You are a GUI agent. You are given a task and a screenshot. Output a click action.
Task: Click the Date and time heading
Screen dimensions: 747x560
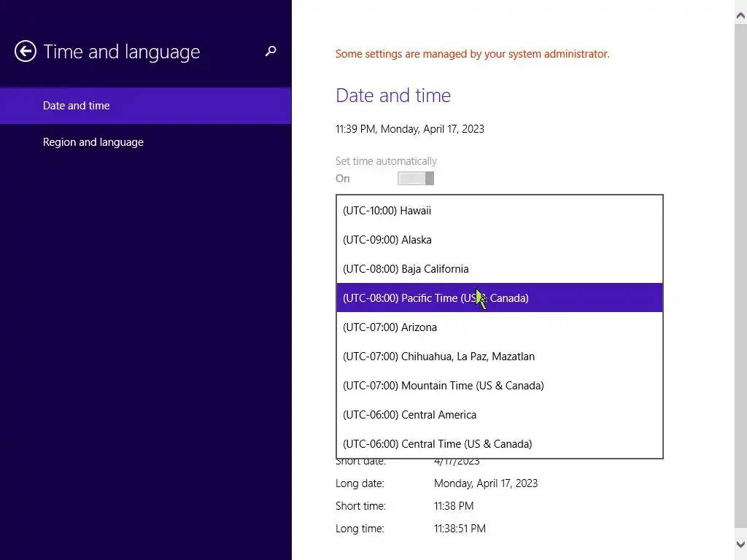[393, 96]
